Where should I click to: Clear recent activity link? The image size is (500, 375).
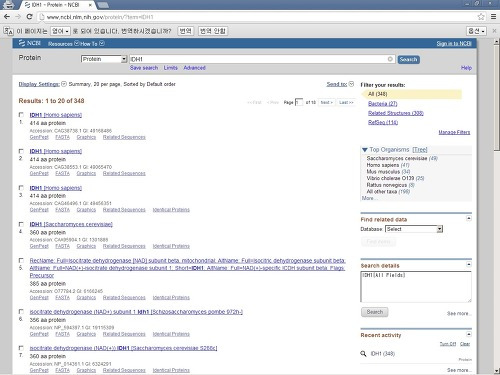coord(465,344)
